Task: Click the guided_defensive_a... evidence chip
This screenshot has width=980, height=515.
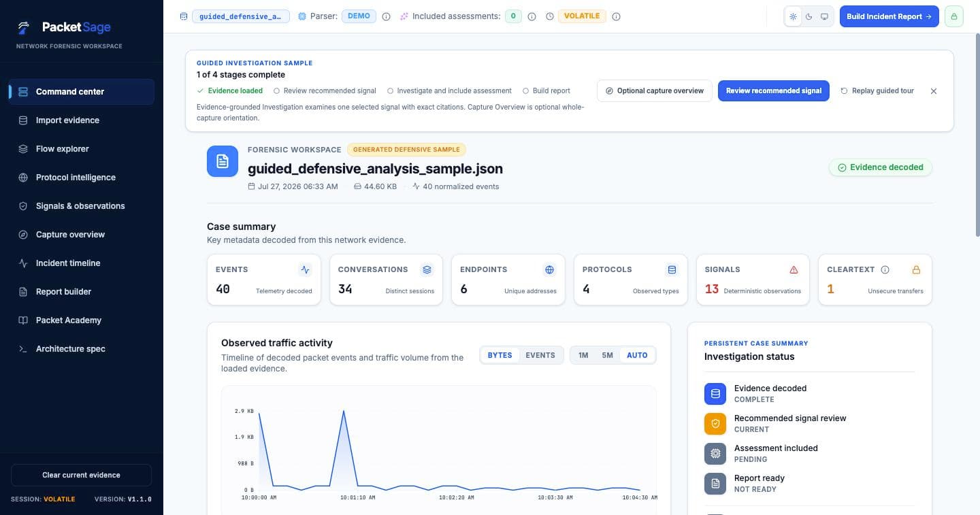Action: (241, 16)
